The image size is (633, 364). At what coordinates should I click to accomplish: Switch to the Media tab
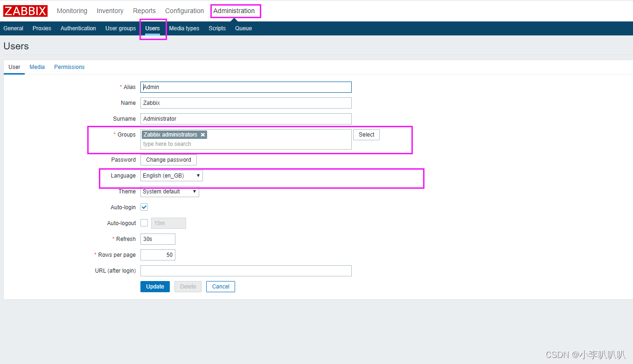tap(37, 67)
